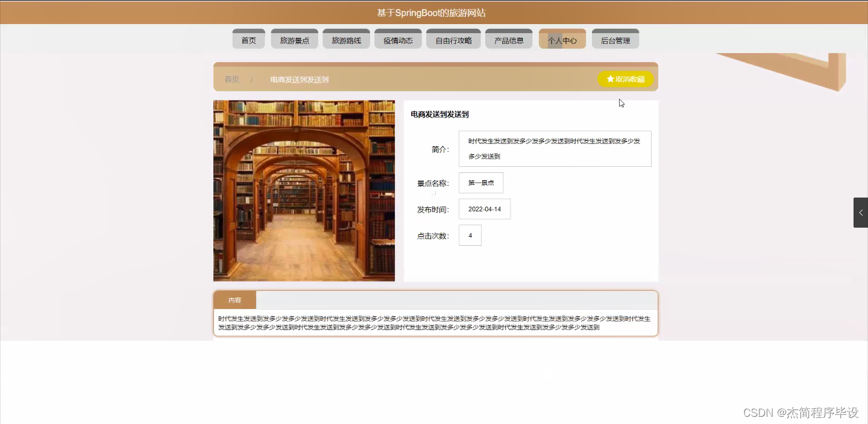Select the 第一景点 scenic name field
868x424 pixels.
pos(480,182)
